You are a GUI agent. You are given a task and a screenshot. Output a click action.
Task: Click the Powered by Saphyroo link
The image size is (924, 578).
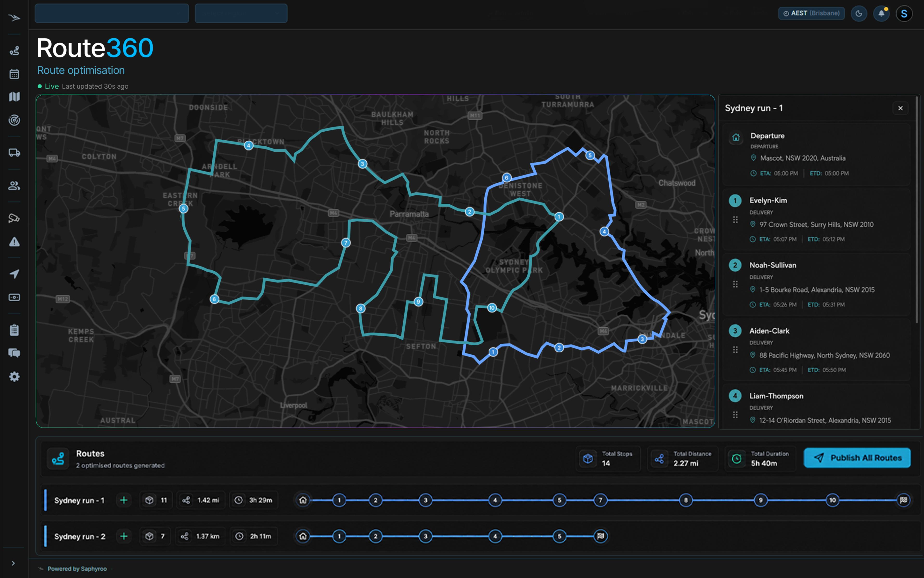tap(77, 568)
